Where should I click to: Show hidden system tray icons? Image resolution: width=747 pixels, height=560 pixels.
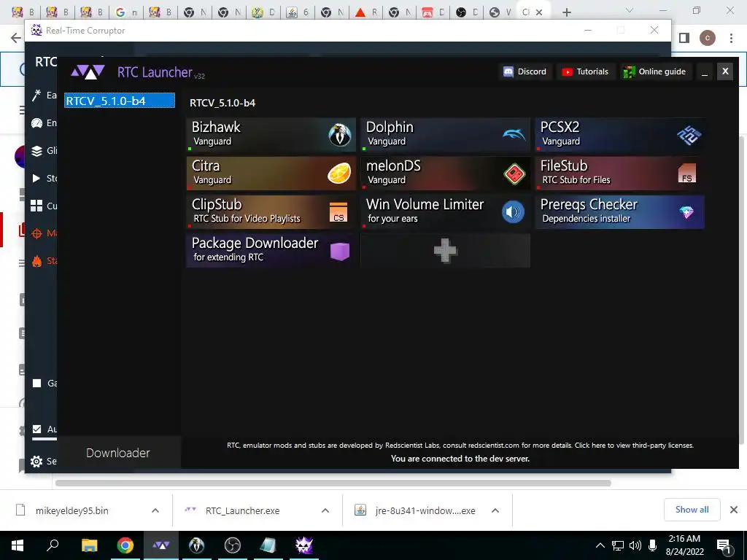[600, 545]
